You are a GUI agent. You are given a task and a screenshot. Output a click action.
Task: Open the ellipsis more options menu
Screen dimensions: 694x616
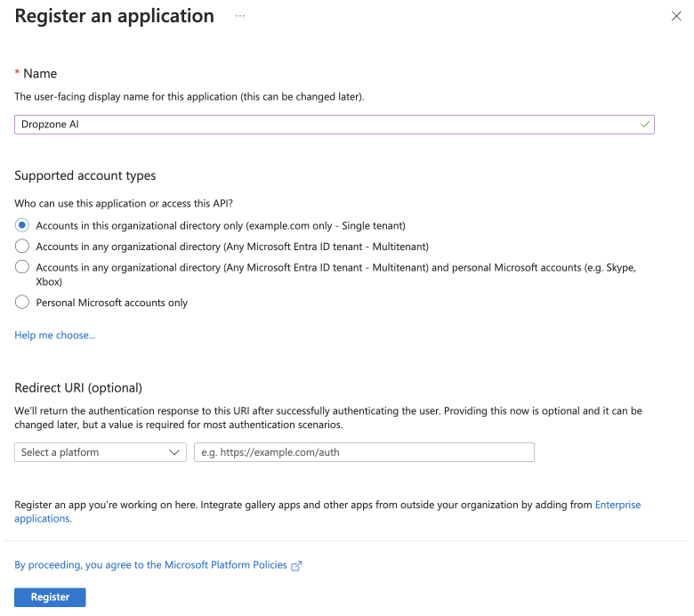pyautogui.click(x=240, y=16)
